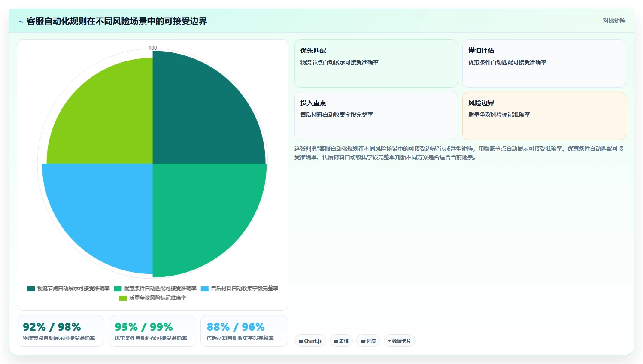This screenshot has height=364, width=643.
Task: Toggle legend swatch for 优惠条件自动匹配可接受准确率
Action: 118,289
